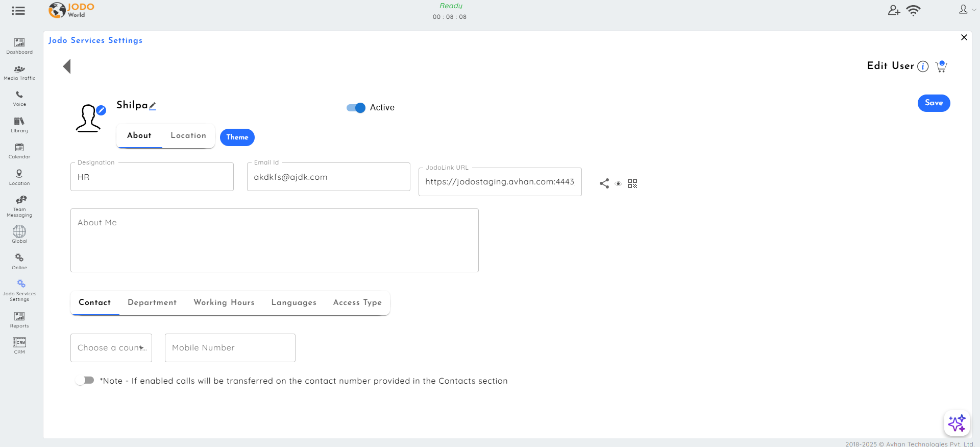Viewport: 980px width, 447px height.
Task: Enable the call transfer toggle
Action: [x=85, y=381]
